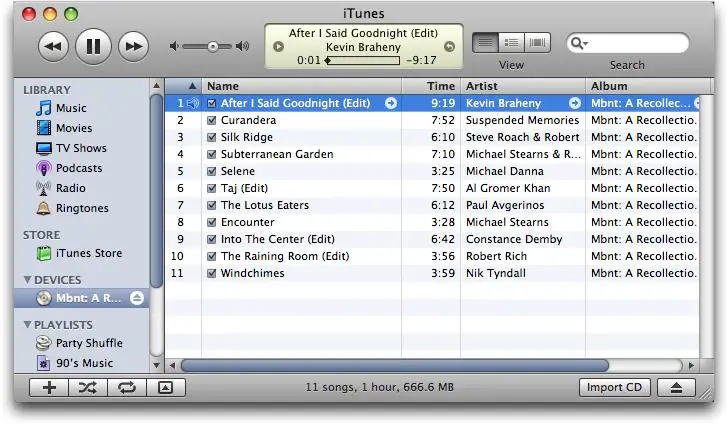This screenshot has width=728, height=425.
Task: Uncheck Selene track checkbox
Action: click(x=212, y=171)
